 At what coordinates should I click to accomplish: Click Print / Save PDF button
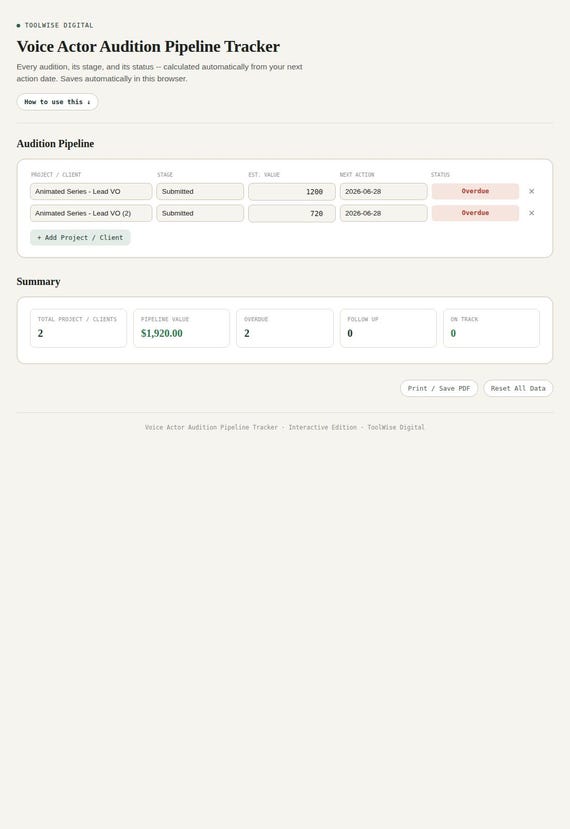click(439, 388)
